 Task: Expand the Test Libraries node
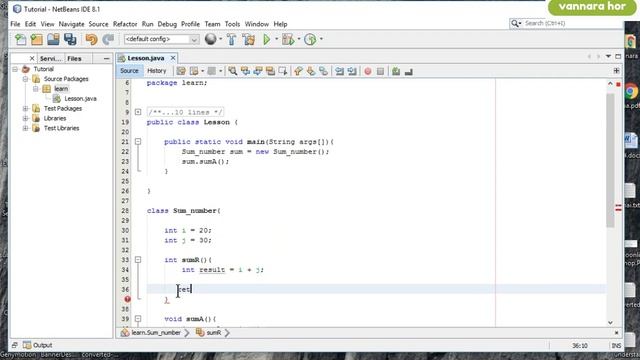click(25, 128)
